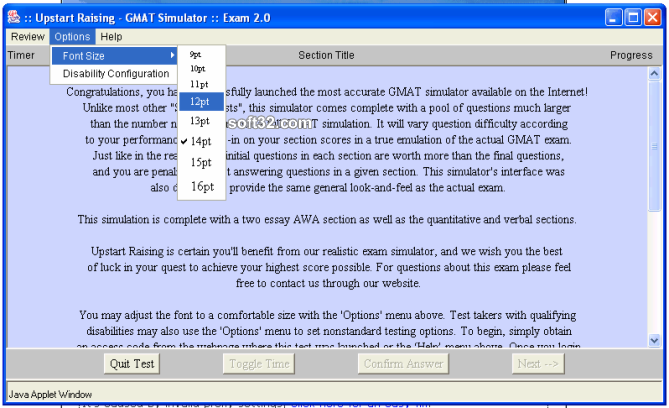This screenshot has width=669, height=408.
Task: Set font size to 16pt
Action: pyautogui.click(x=201, y=187)
